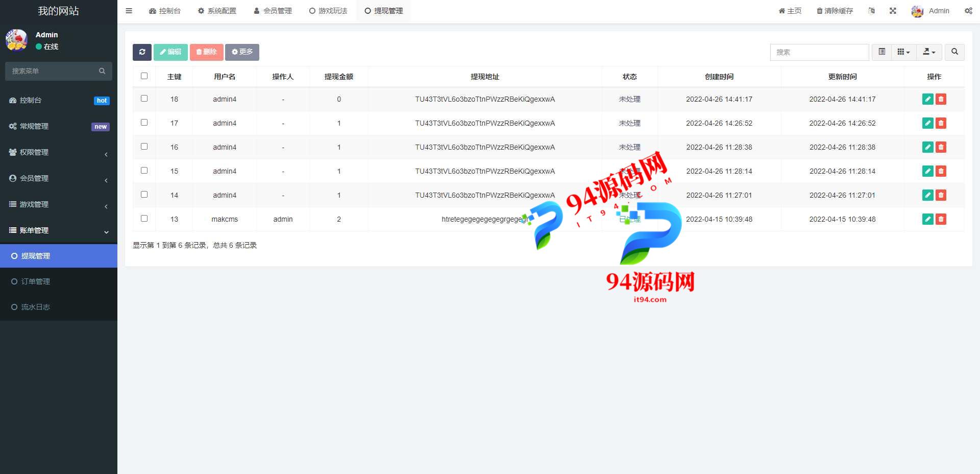This screenshot has height=474, width=980.
Task: Click the 未处理 status in row 18
Action: pyautogui.click(x=629, y=99)
